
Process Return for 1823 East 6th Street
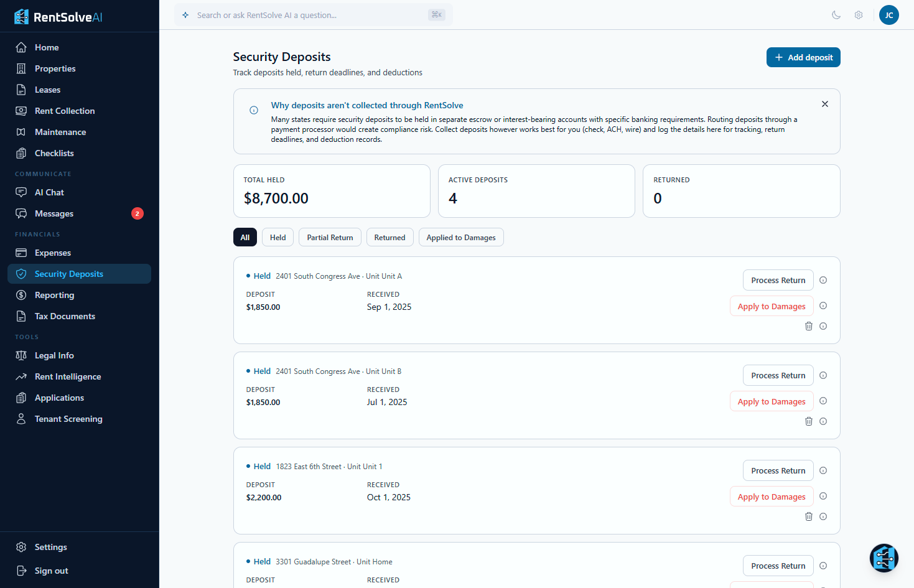pos(778,470)
